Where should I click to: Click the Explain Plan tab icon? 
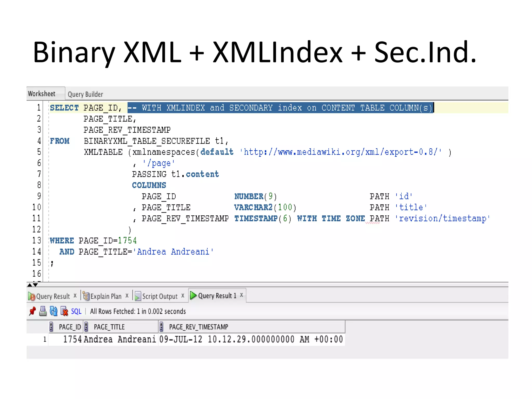[86, 296]
